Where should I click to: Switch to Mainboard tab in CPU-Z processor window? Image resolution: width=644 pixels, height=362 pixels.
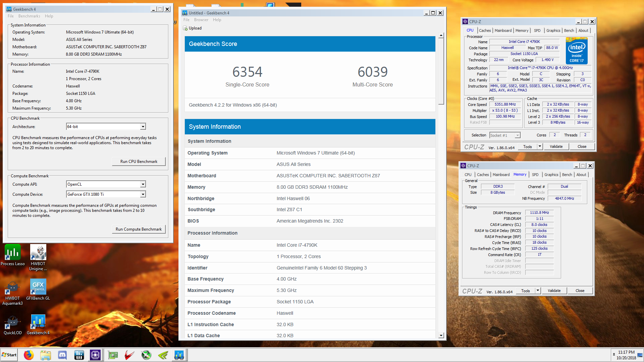tap(503, 31)
